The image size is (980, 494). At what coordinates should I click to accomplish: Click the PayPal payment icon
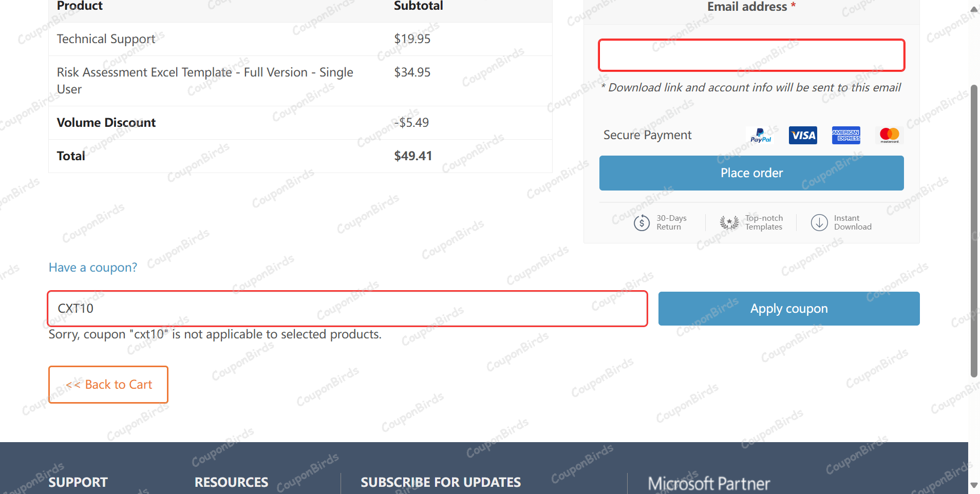point(760,136)
